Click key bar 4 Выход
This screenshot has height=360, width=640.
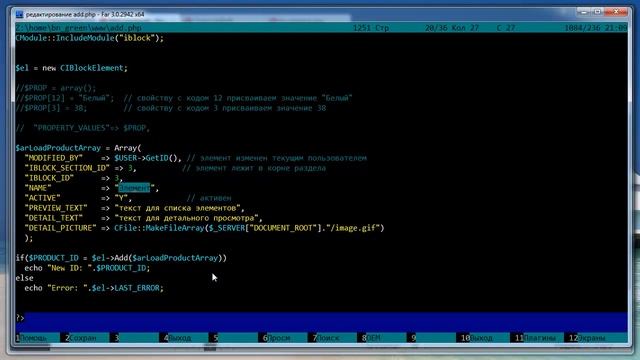177,338
